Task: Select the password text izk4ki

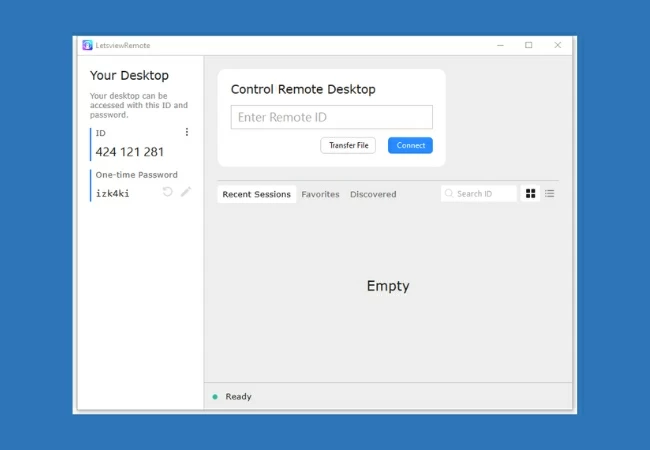Action: coord(112,194)
